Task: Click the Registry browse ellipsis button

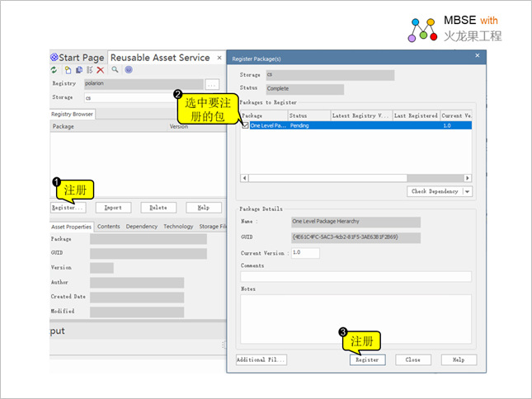Action: tap(212, 84)
